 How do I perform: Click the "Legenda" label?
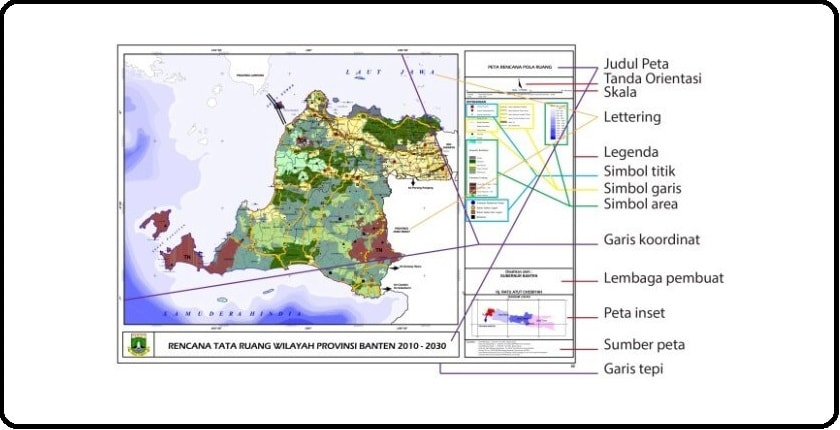(630, 153)
